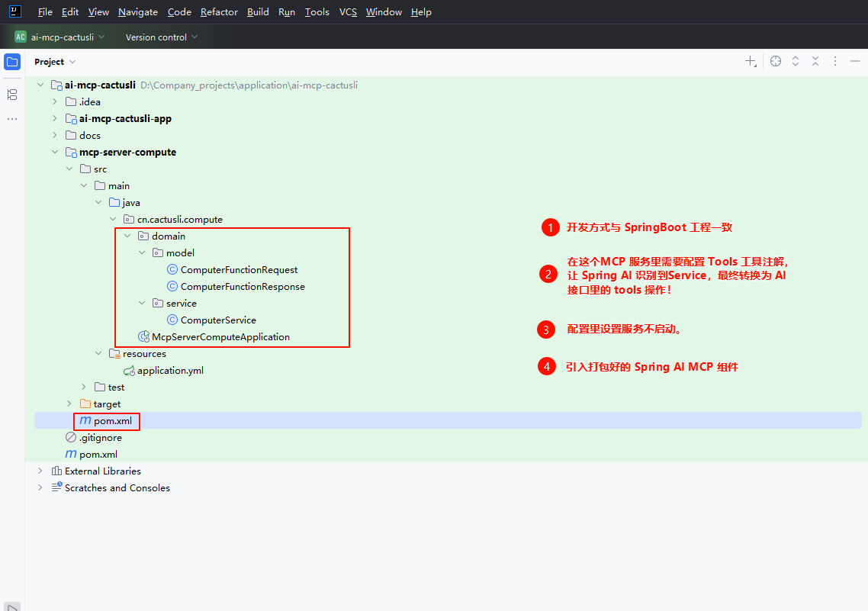Open the Project view selector dropdown

point(55,62)
